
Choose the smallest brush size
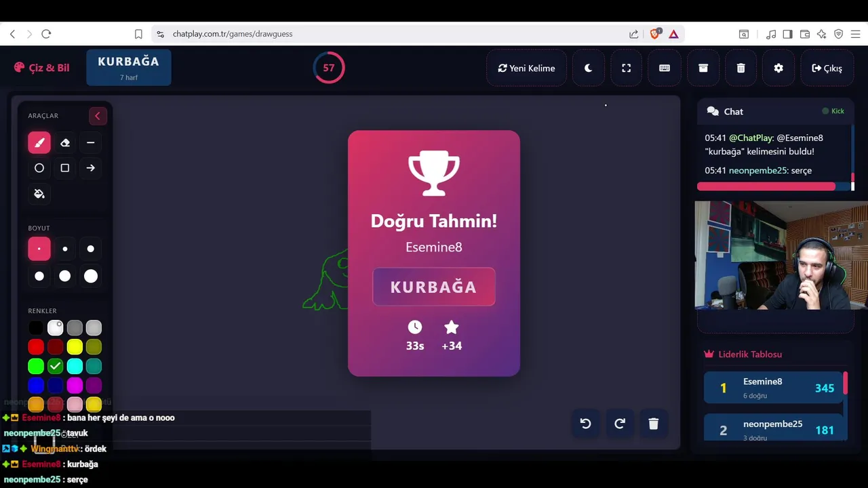pos(39,249)
